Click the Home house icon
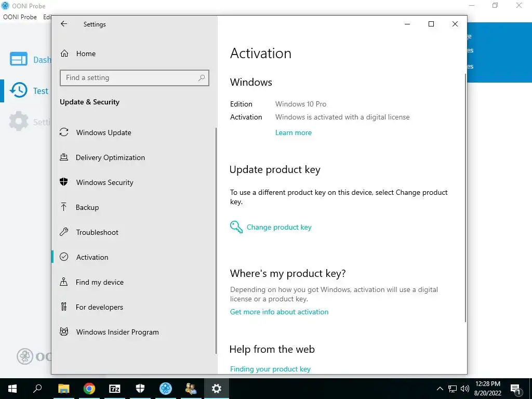Viewport: 532px width, 399px height. (x=64, y=54)
